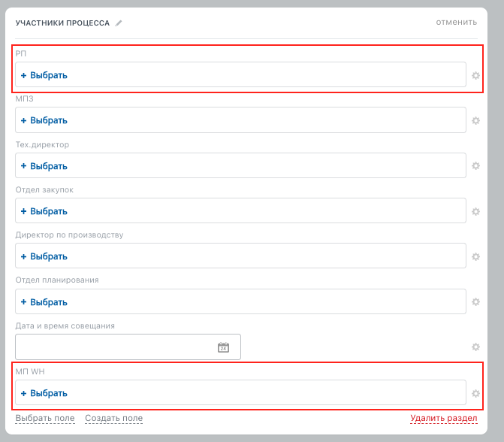504x442 pixels.
Task: Open gear settings for Дата и время совещания
Action: pos(475,347)
